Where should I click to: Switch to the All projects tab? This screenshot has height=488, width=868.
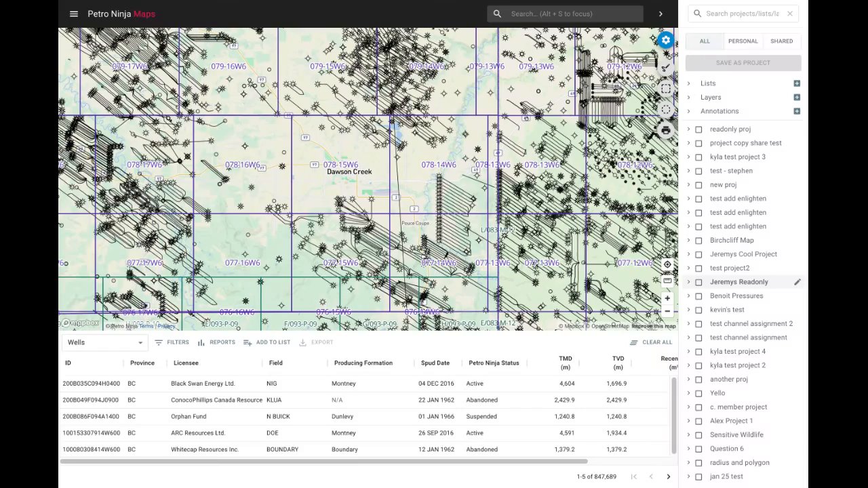click(705, 41)
